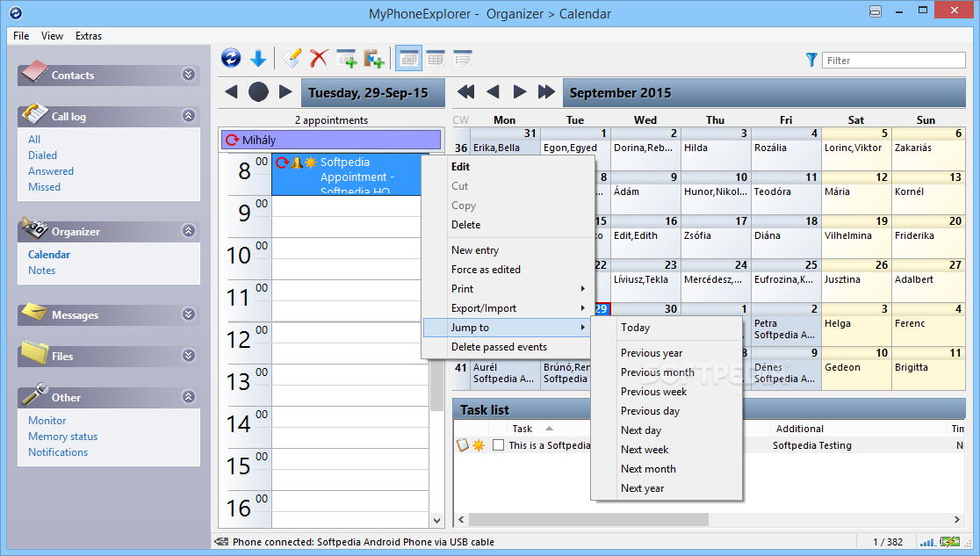
Task: Open the View menu
Action: [52, 36]
